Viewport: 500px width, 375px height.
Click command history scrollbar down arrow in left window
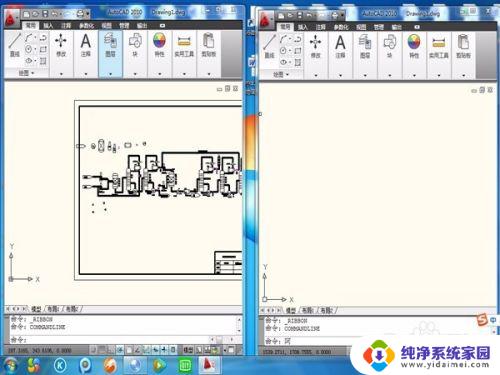239,331
